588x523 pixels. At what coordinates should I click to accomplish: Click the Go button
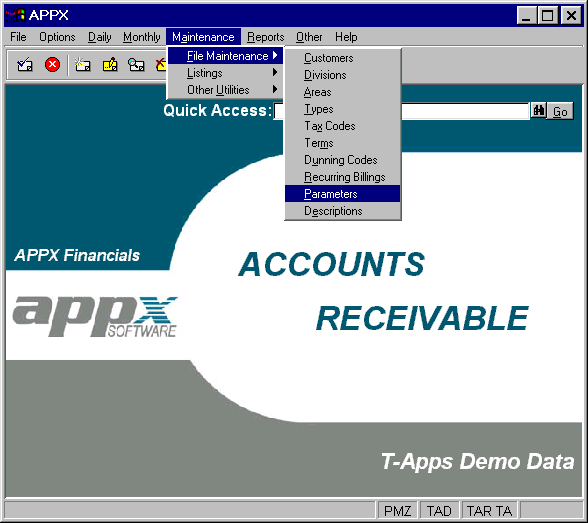pyautogui.click(x=560, y=111)
